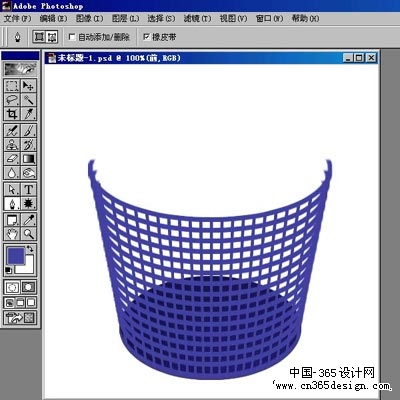Image resolution: width=400 pixels, height=400 pixels.
Task: Select the Crop tool
Action: [12, 114]
